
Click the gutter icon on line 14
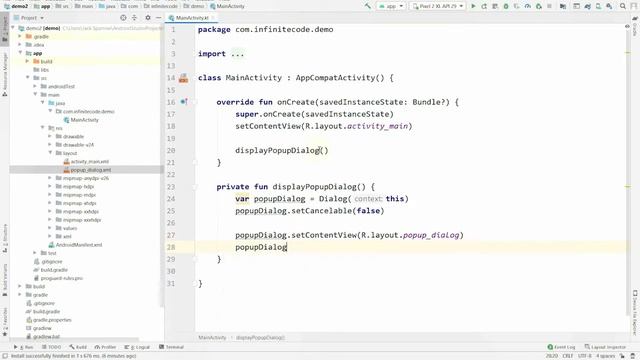point(184,78)
